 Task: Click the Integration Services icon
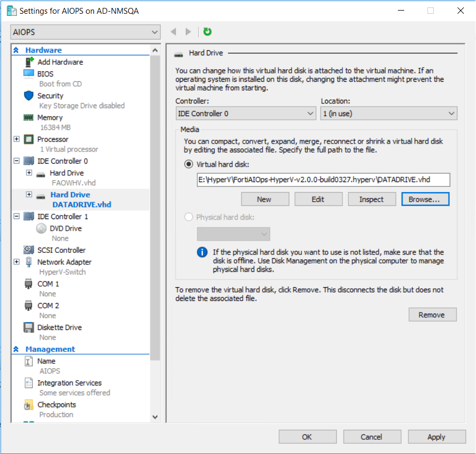pos(28,383)
